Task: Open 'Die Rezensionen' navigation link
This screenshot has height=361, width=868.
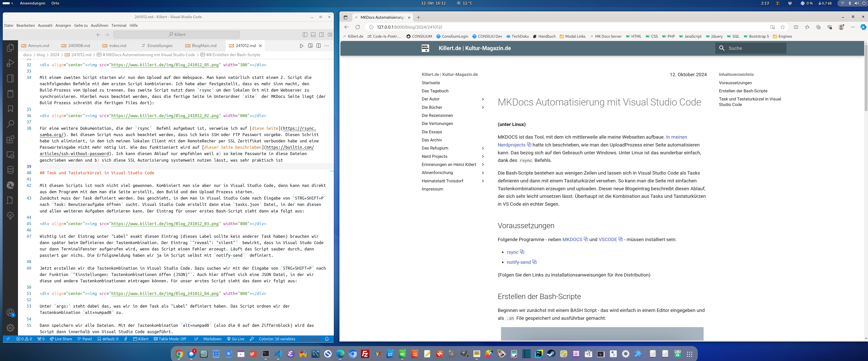Action: point(437,115)
